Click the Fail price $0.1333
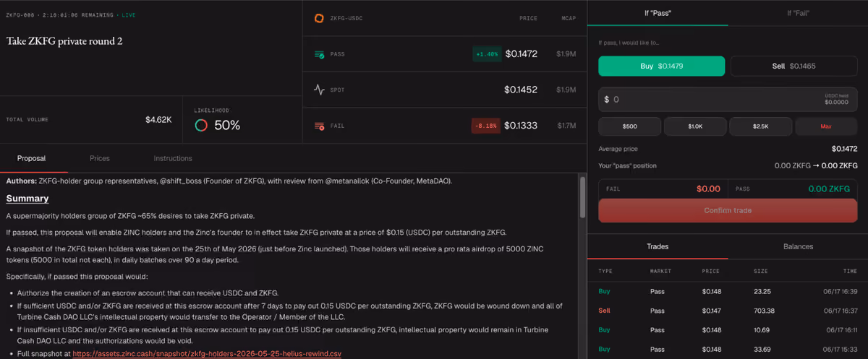The image size is (868, 359). 521,126
